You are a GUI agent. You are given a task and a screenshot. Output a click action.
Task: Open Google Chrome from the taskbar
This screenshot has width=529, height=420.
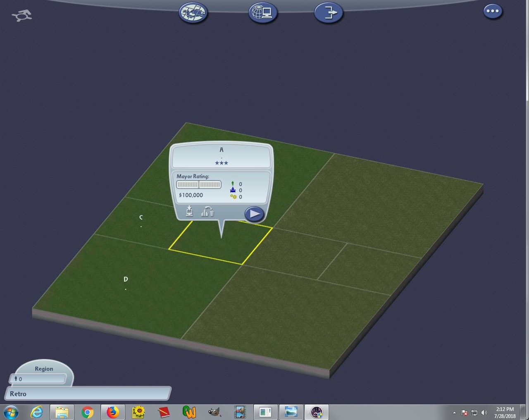coord(87,412)
